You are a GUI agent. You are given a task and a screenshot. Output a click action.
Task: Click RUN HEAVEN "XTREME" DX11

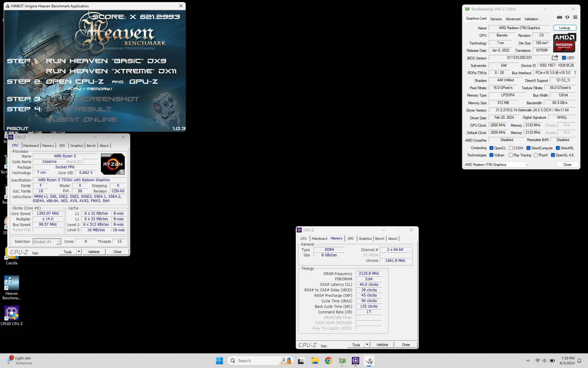111,71
